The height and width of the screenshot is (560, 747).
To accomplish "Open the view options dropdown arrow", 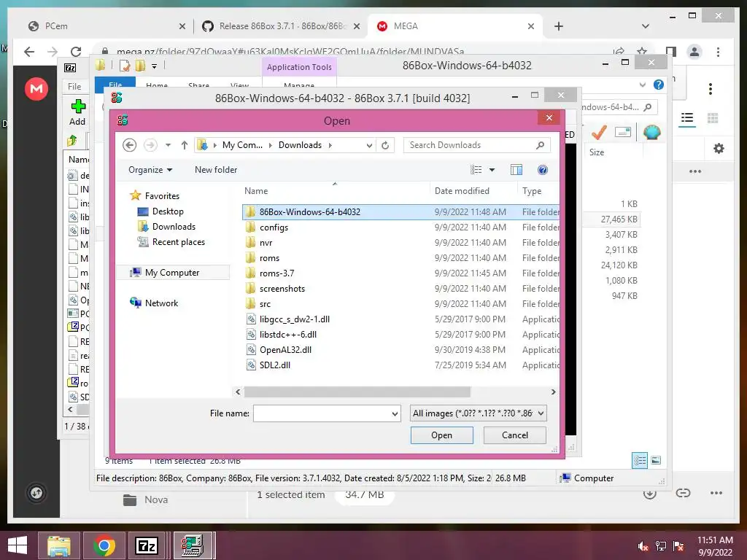I will [x=492, y=170].
